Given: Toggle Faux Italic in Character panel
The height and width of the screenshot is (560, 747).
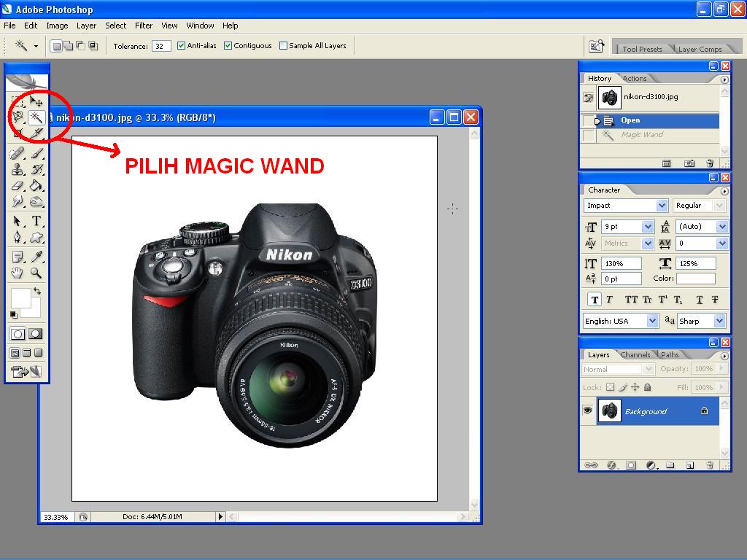Looking at the screenshot, I should tap(609, 300).
